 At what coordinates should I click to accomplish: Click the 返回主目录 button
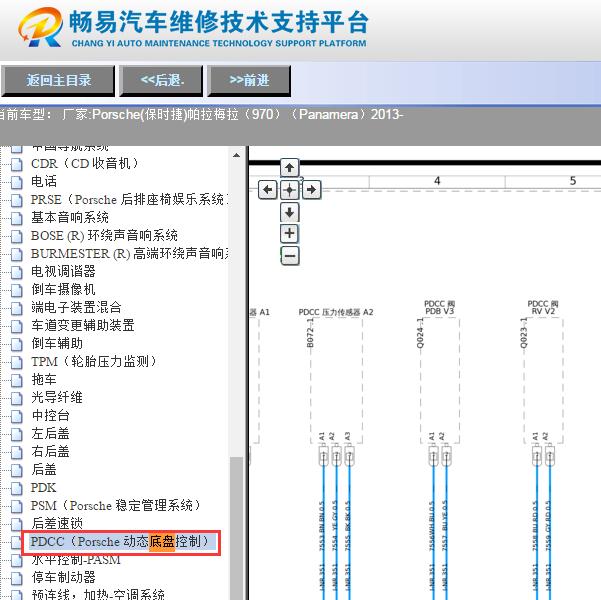click(58, 81)
